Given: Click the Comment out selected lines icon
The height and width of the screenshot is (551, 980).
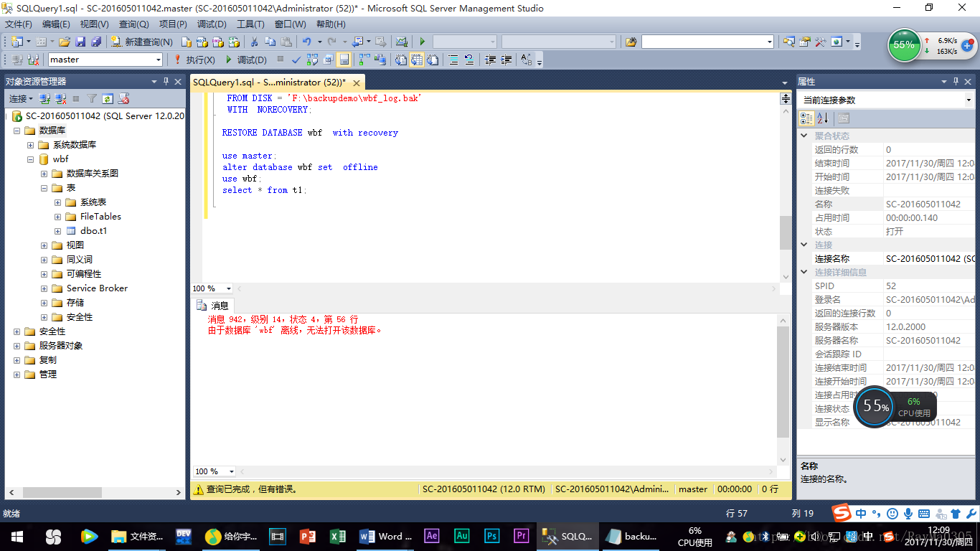Looking at the screenshot, I should pyautogui.click(x=453, y=60).
